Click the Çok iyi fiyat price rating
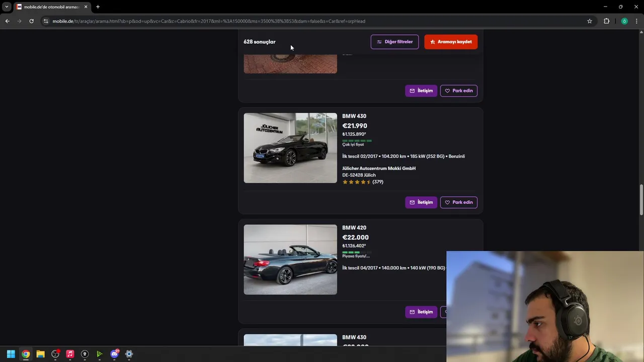 pyautogui.click(x=353, y=145)
